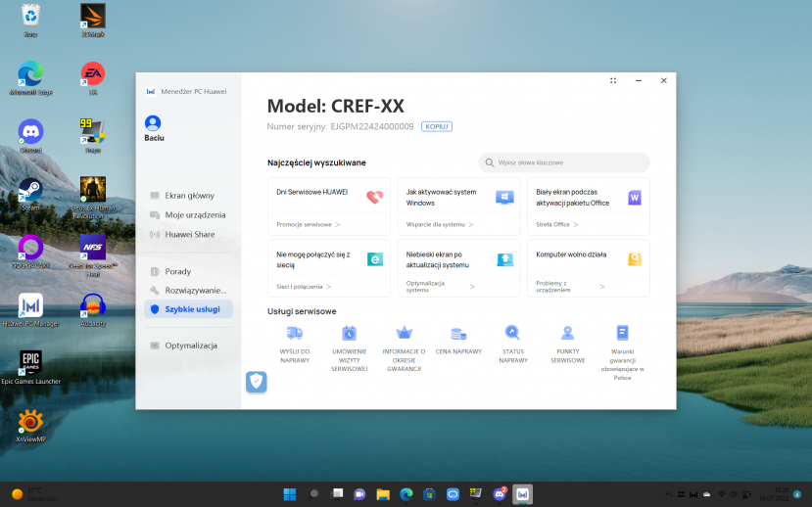This screenshot has height=507, width=812.
Task: Click INFORMACJE O OKRESIE GWARANCJI crown icon
Action: pyautogui.click(x=404, y=333)
